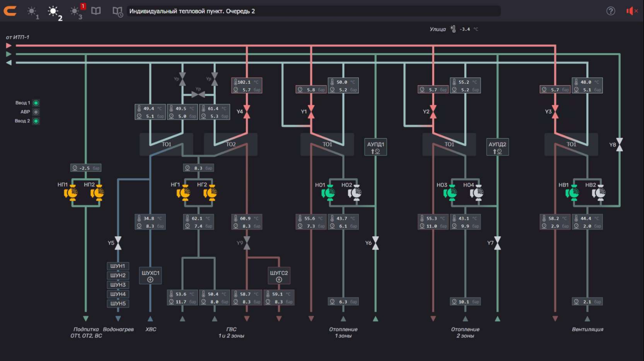This screenshot has height=361, width=644.
Task: Open the ШУХС1 power cabinet
Action: pos(150,275)
